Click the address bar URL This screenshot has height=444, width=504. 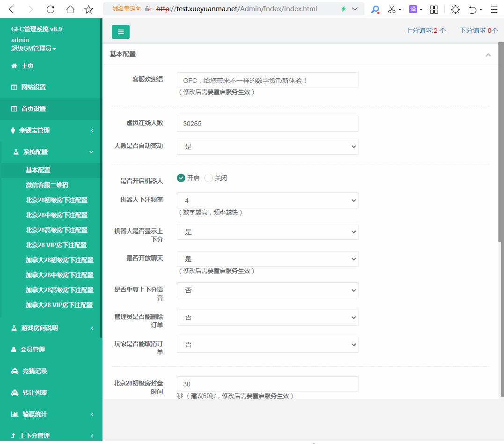point(237,9)
